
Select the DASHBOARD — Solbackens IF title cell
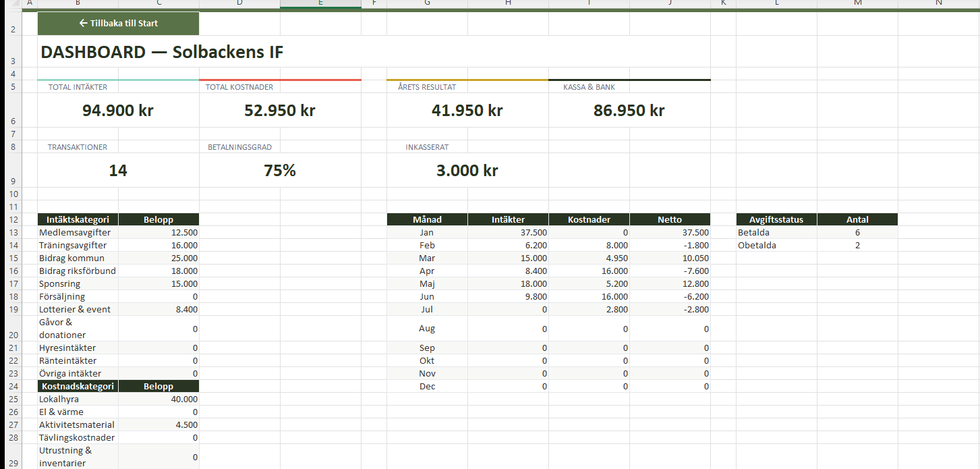click(162, 53)
